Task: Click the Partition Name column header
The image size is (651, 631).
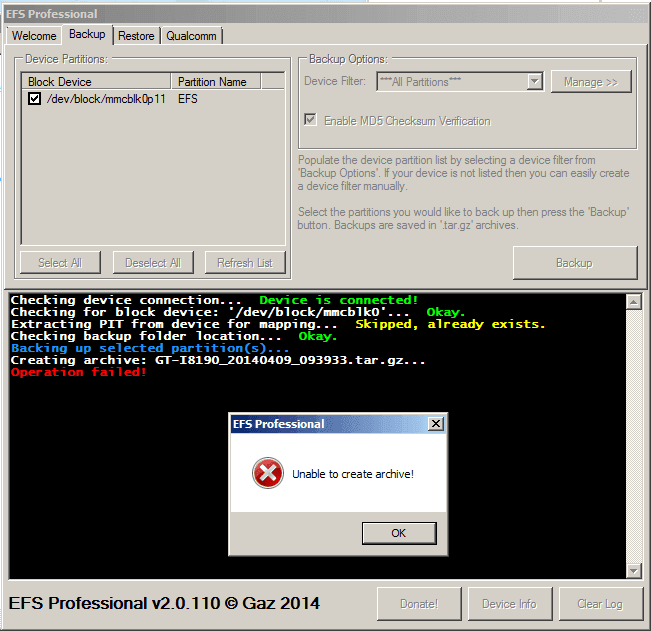Action: coord(216,81)
